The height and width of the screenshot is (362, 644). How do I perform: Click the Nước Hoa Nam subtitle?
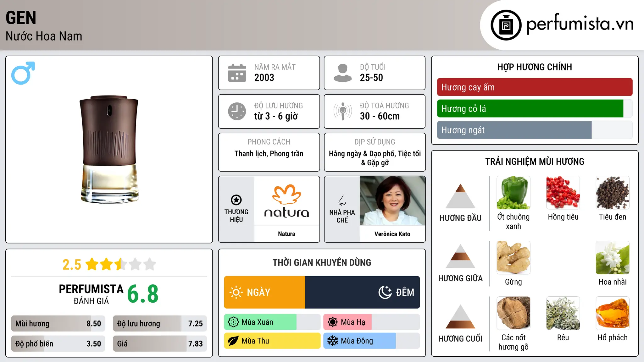tap(44, 36)
